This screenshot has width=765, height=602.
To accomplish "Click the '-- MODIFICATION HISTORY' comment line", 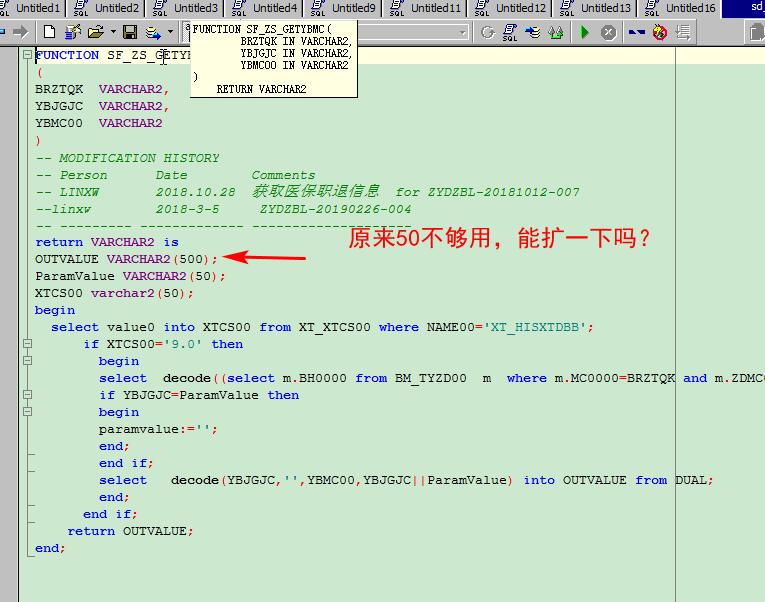I will pyautogui.click(x=127, y=158).
